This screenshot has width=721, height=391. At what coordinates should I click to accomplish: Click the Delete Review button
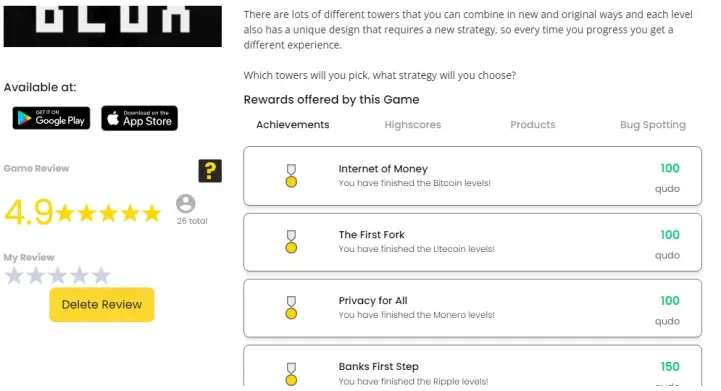point(102,305)
